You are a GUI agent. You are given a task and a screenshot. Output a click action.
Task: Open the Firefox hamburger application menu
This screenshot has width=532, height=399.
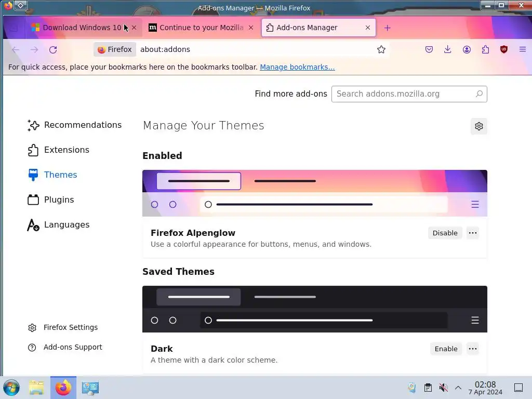tap(523, 49)
